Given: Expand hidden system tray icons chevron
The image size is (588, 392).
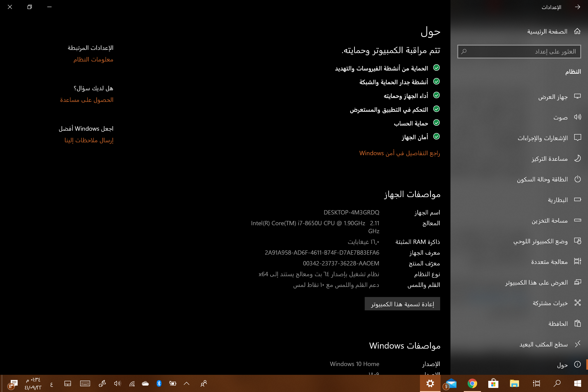Looking at the screenshot, I should (187, 383).
